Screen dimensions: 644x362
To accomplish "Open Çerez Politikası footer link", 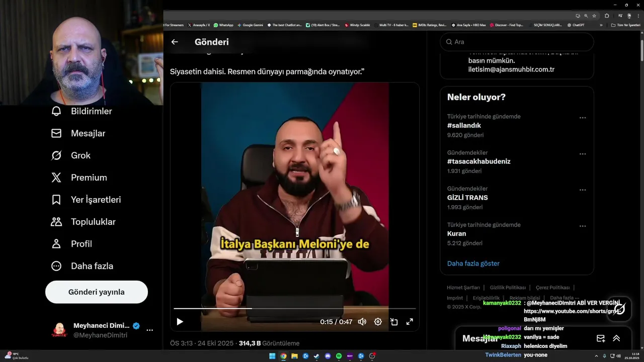I will click(x=552, y=288).
